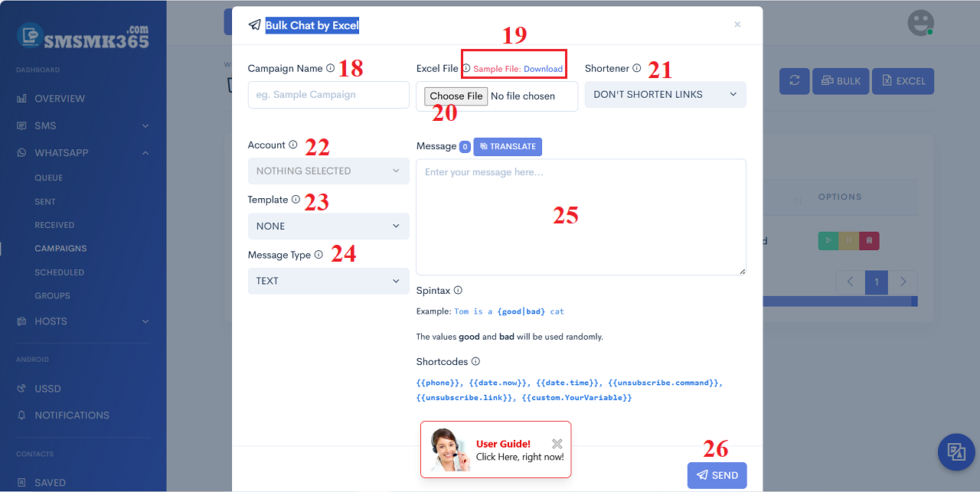Open the Account dropdown showing Nothing Selected

tap(328, 171)
